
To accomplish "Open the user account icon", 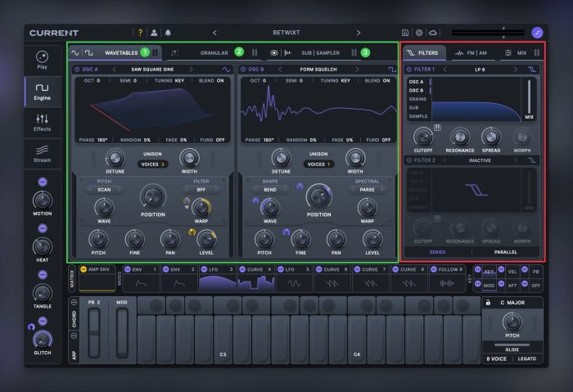I will click(154, 33).
